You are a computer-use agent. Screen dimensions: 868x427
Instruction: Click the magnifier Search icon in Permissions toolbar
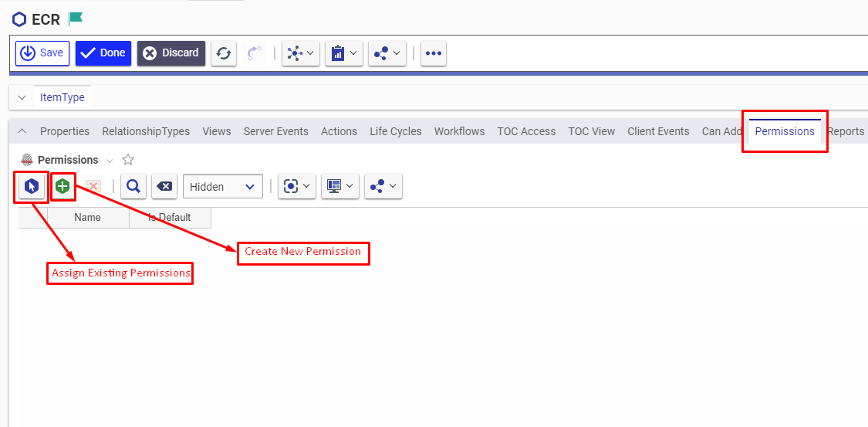click(x=133, y=186)
